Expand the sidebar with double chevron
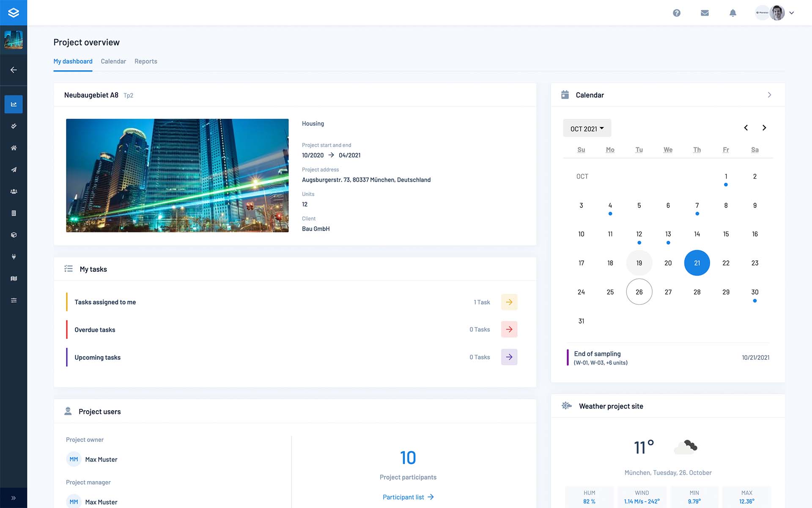This screenshot has width=812, height=508. coord(14,498)
